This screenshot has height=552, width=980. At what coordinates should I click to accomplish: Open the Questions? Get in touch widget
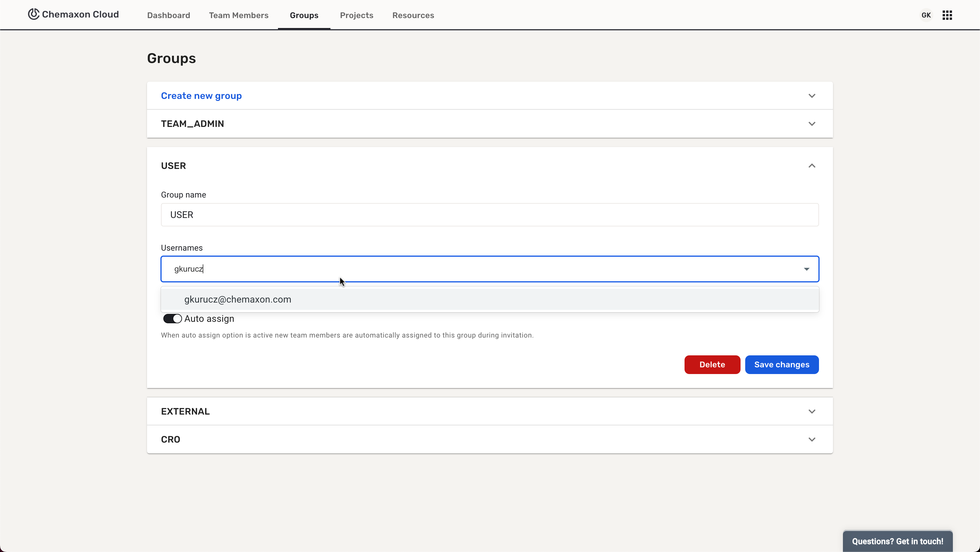pos(897,541)
